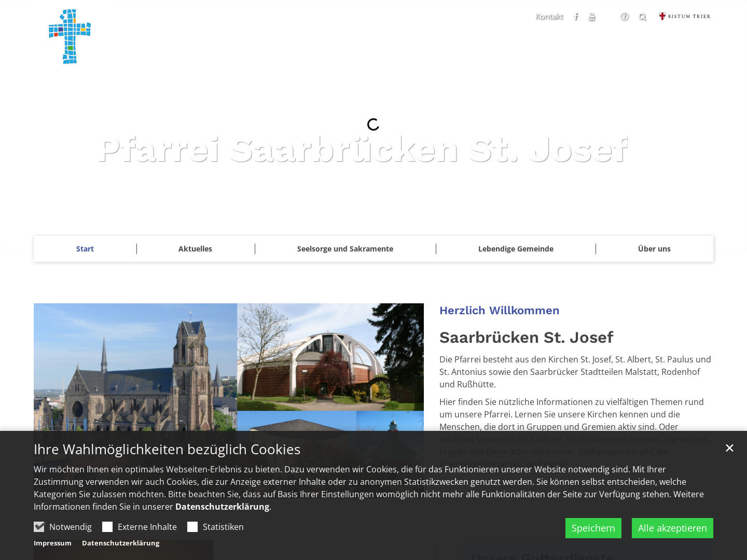Close the cookie banner with X

tap(729, 448)
